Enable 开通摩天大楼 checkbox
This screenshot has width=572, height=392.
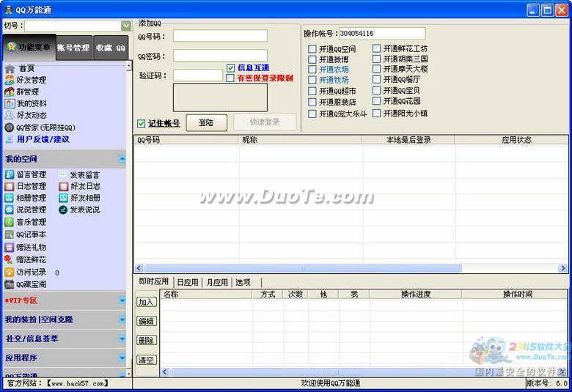click(376, 69)
